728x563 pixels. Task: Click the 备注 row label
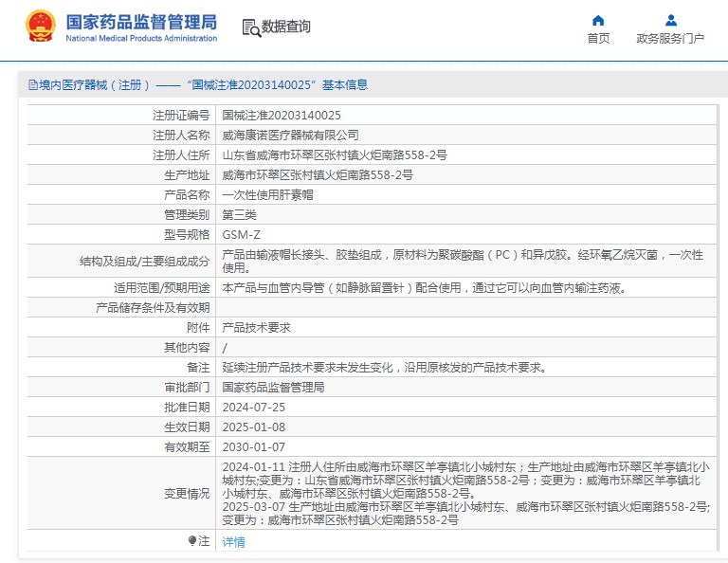(x=198, y=368)
